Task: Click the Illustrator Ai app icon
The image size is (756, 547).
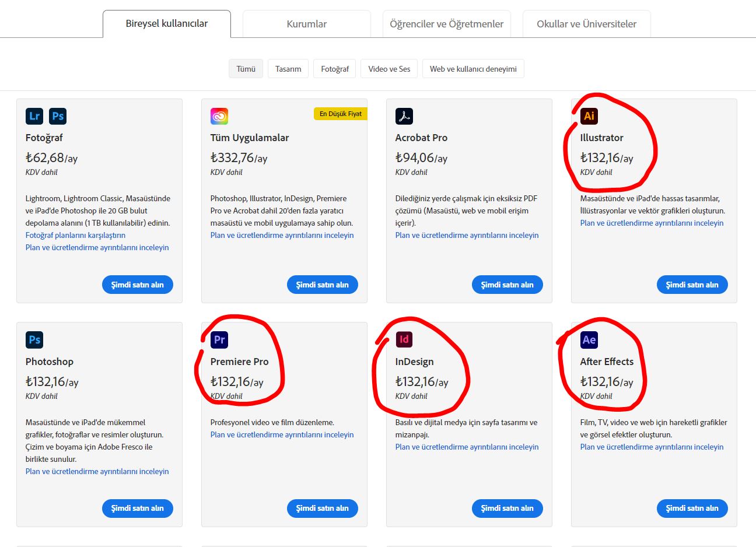Action: click(x=589, y=116)
